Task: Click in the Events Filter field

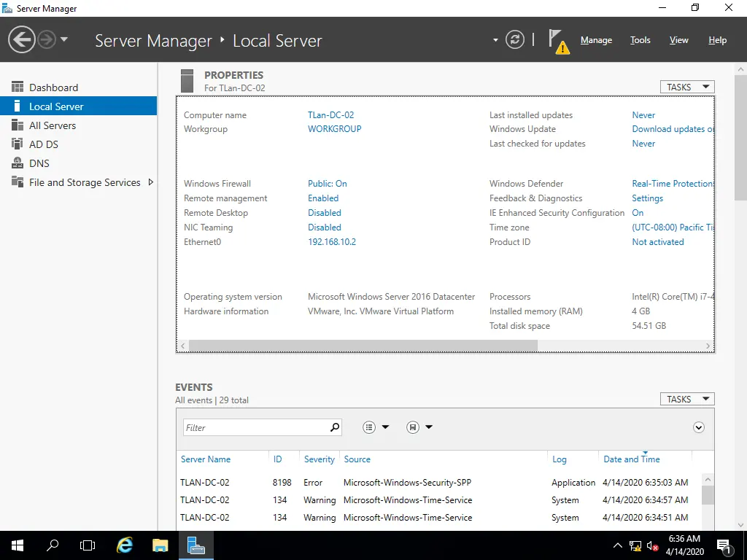Action: pos(255,427)
